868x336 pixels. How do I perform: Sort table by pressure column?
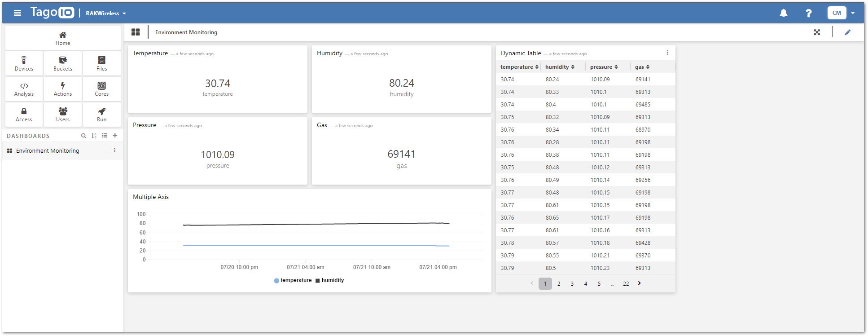point(604,67)
